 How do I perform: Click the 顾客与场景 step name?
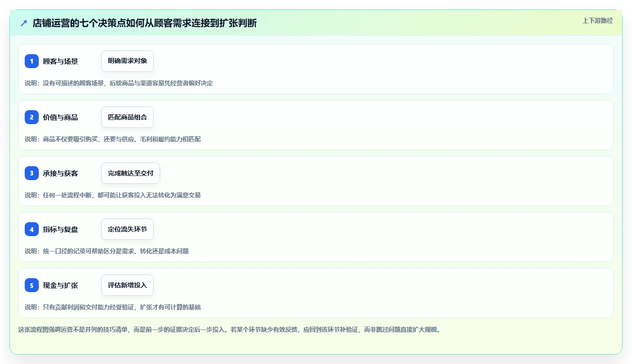60,61
